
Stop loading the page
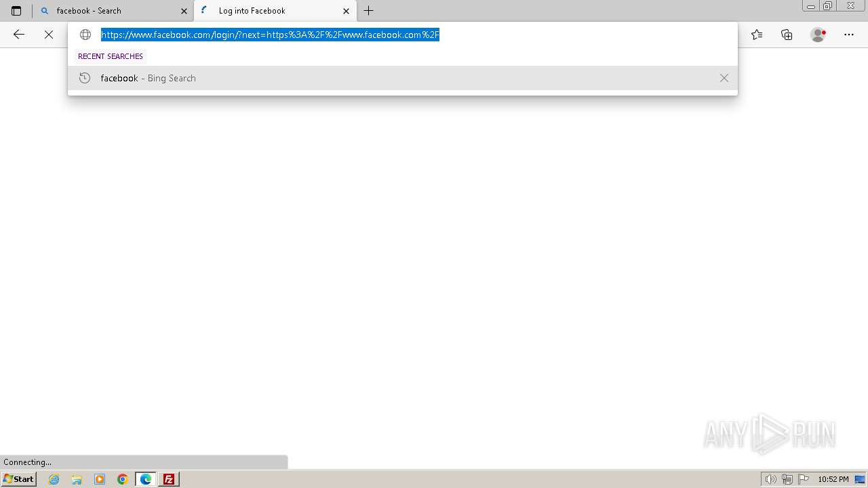click(x=49, y=35)
